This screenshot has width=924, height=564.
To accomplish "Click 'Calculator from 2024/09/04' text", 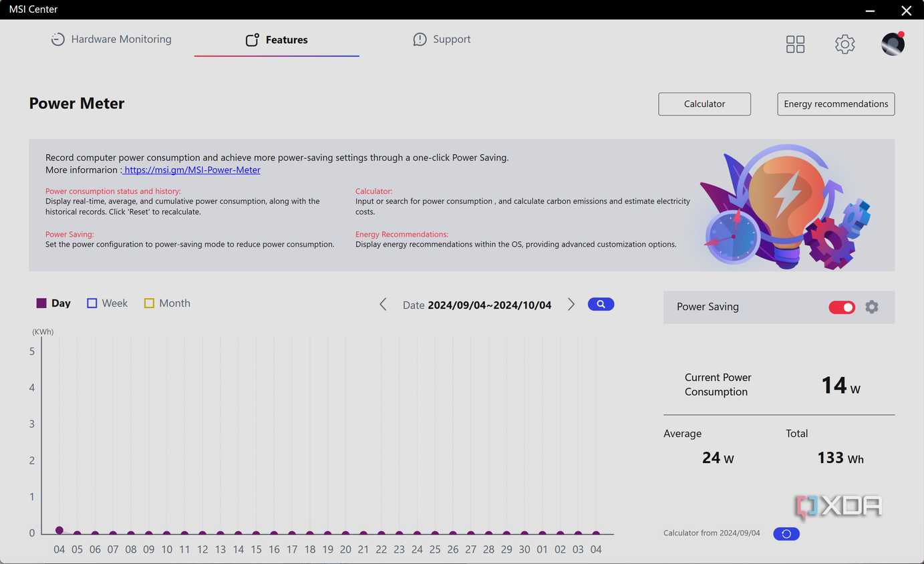I will click(712, 533).
